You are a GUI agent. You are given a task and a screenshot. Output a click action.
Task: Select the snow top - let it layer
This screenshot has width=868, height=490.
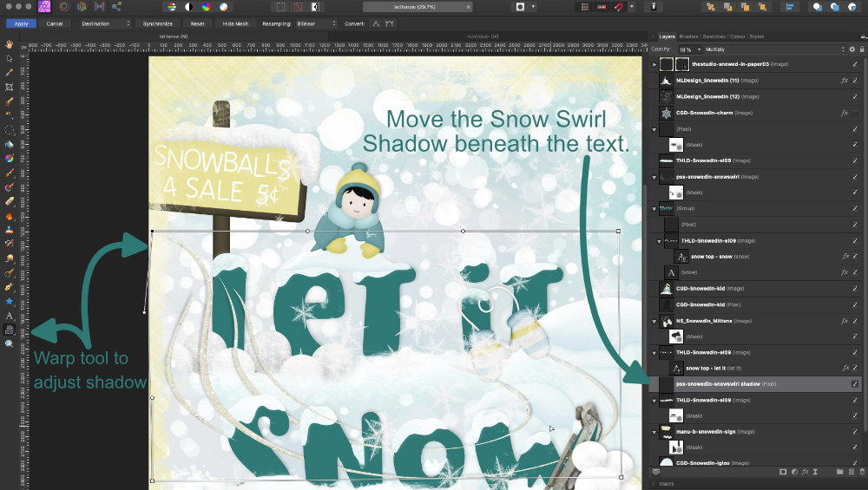click(x=757, y=368)
